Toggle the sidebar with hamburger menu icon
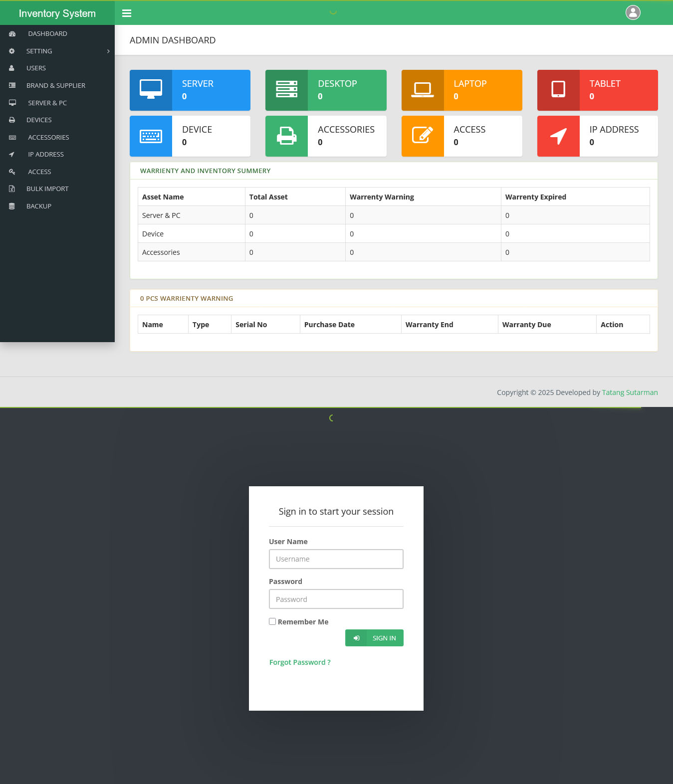This screenshot has height=784, width=673. [x=127, y=13]
